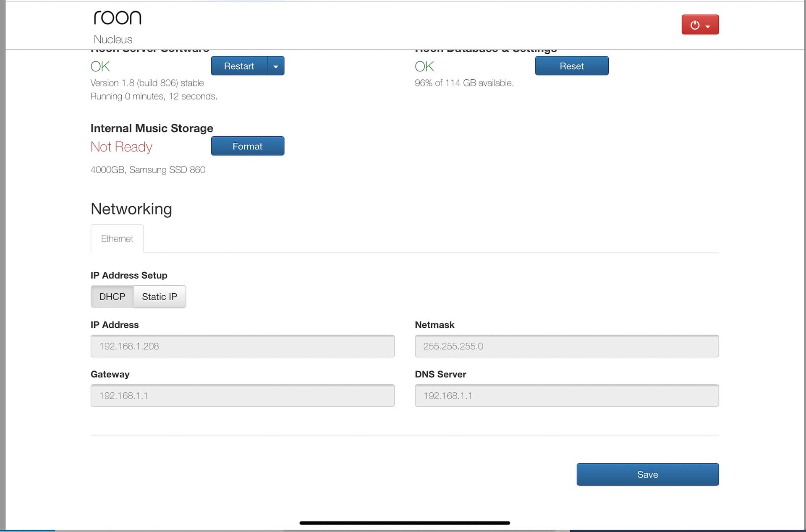Screen dimensions: 806x532
Task: Reset the Roon database and settings
Action: 571,66
